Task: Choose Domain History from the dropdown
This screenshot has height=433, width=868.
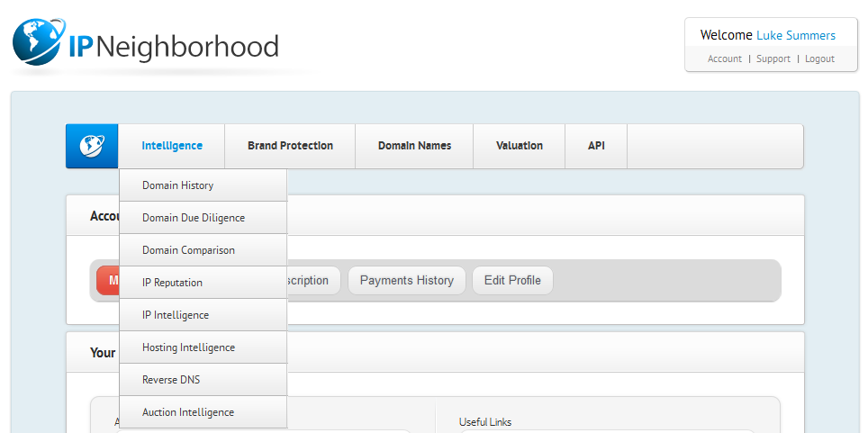Action: coord(177,185)
